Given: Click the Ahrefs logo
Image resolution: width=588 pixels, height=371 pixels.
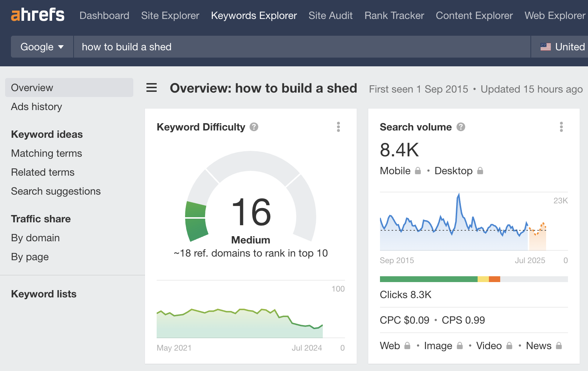Looking at the screenshot, I should pyautogui.click(x=38, y=15).
